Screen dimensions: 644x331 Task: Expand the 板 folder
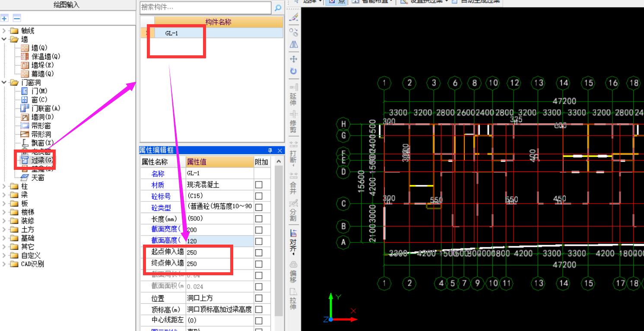[x=4, y=204]
